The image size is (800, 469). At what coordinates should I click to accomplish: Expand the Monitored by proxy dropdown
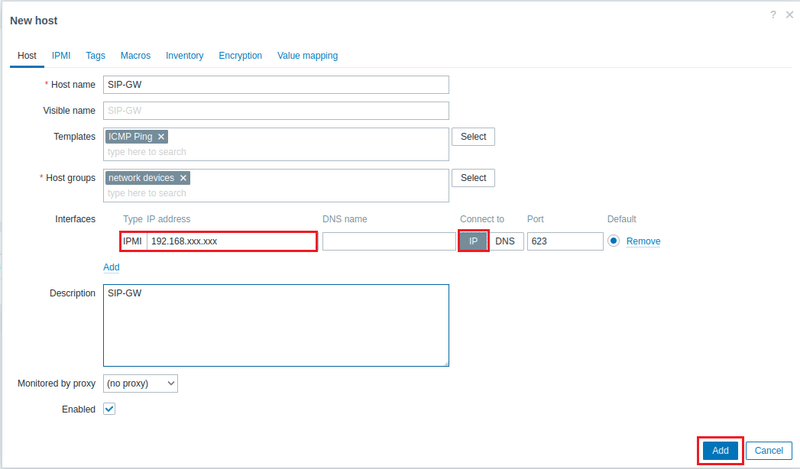[140, 384]
